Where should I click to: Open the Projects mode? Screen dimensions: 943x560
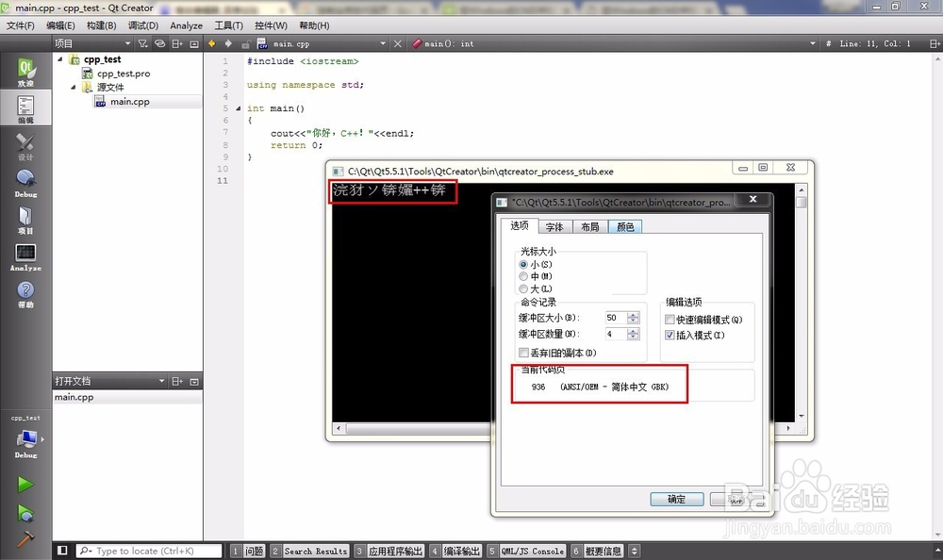pos(25,221)
